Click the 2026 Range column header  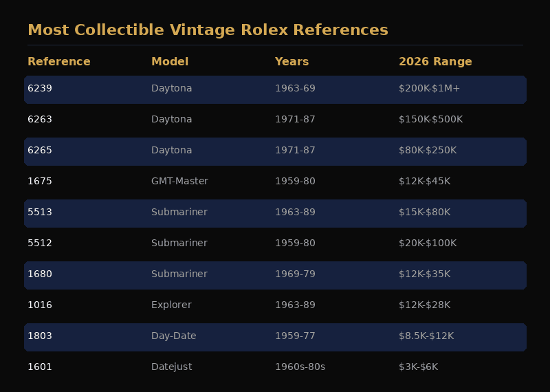(435, 62)
